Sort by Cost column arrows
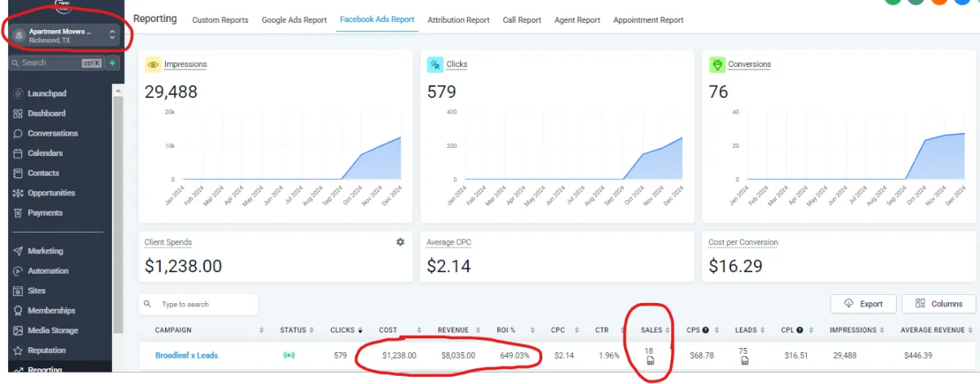 [420, 330]
